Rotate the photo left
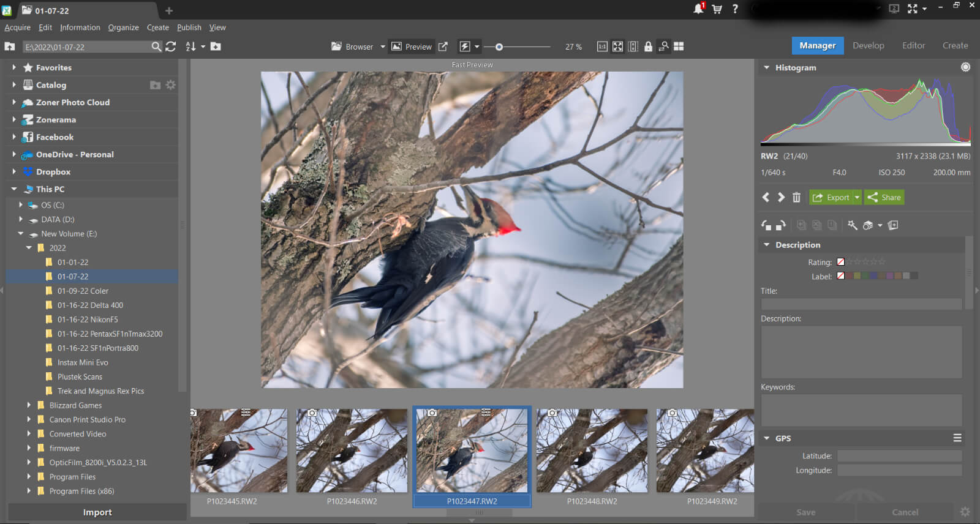Image resolution: width=980 pixels, height=524 pixels. 766,225
